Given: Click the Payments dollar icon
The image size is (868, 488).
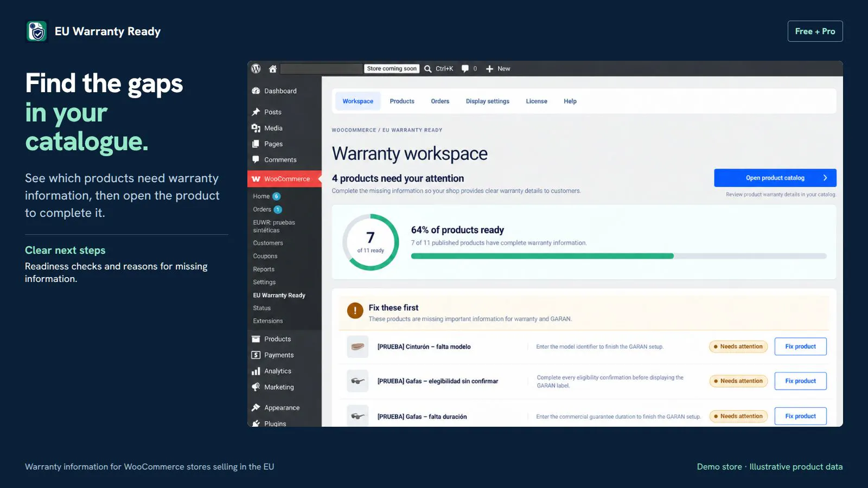Looking at the screenshot, I should 256,355.
